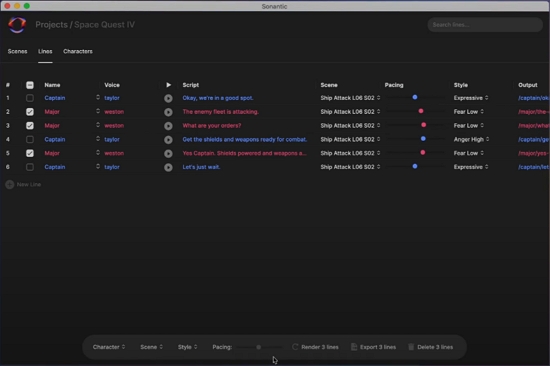The image size is (550, 366).
Task: Open the name stepper for line 2, Major
Action: tap(98, 111)
